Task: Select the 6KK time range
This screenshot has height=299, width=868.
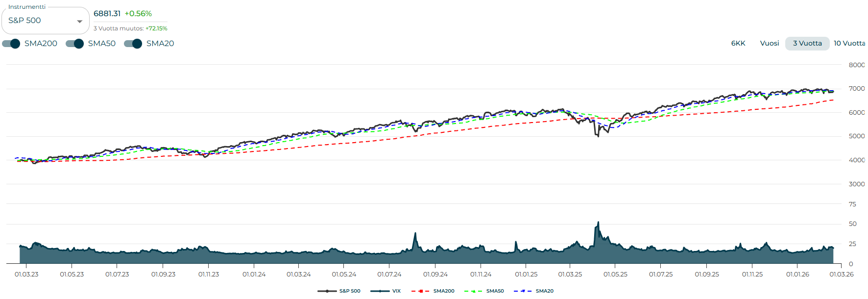Action: (738, 43)
